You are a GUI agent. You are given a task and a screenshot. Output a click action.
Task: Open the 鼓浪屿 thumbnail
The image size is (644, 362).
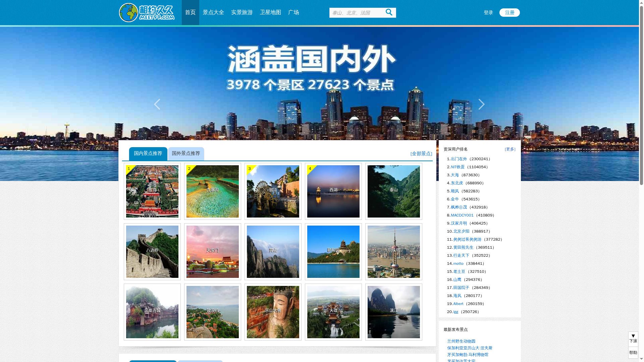213,312
